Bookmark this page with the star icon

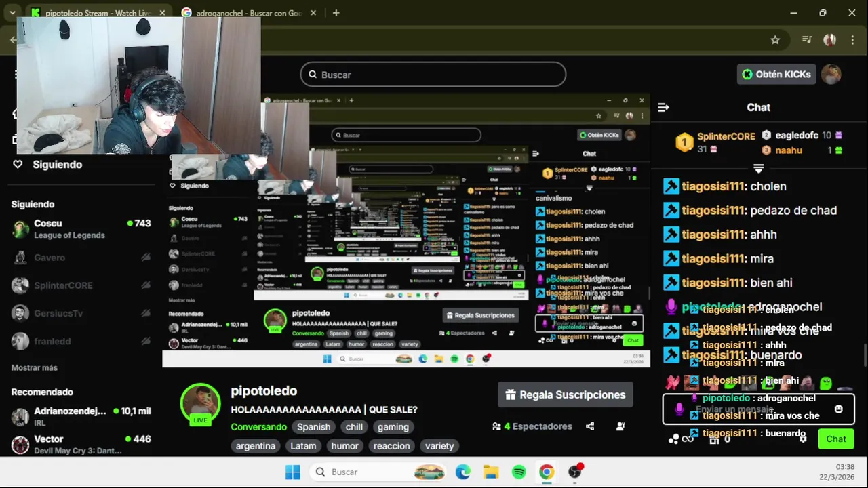(x=775, y=40)
